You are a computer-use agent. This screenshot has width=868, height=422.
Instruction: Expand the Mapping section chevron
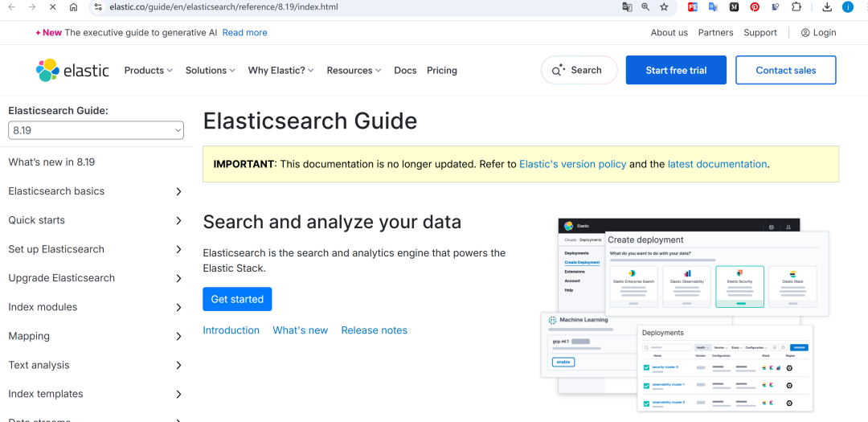click(x=178, y=336)
